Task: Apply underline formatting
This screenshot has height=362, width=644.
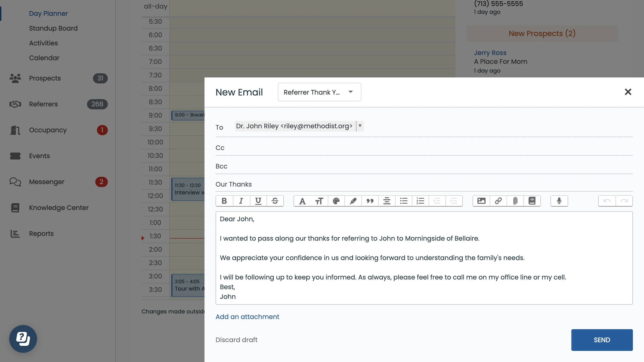Action: 258,201
